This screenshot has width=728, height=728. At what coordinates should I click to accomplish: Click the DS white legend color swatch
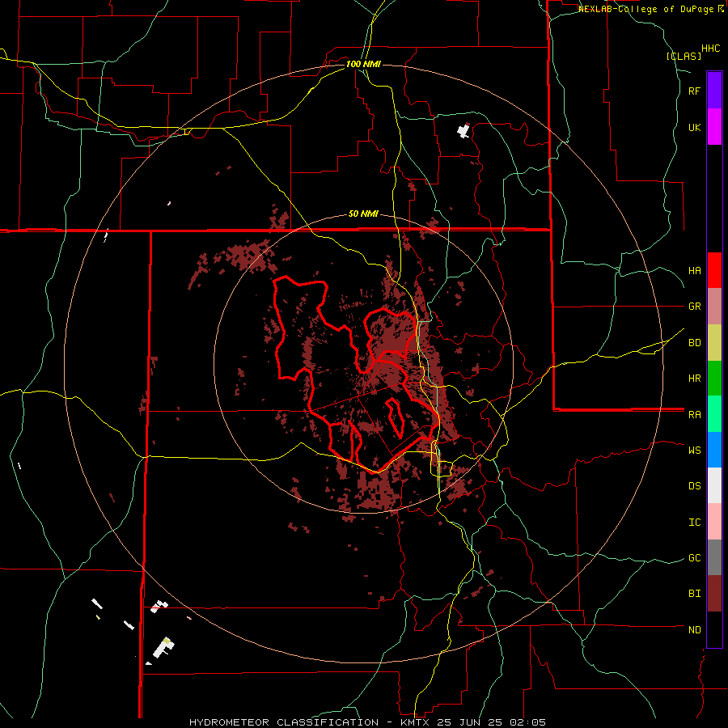point(714,486)
